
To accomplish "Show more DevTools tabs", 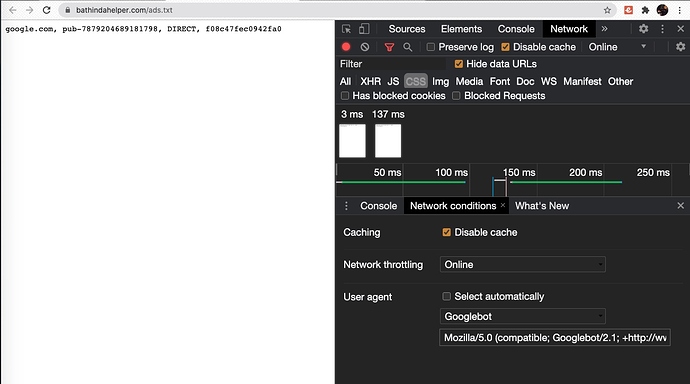I will (x=605, y=29).
